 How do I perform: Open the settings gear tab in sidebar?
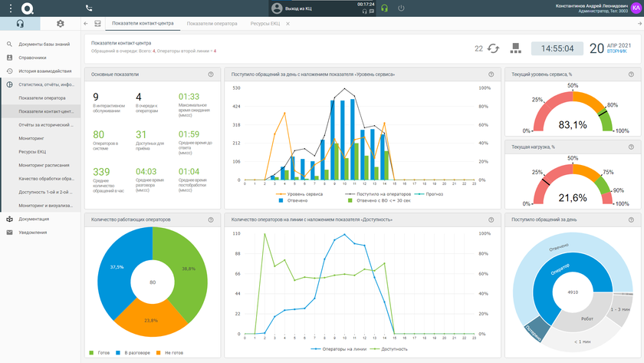click(61, 24)
